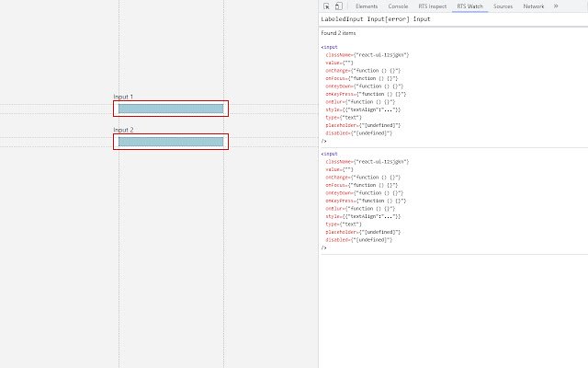Click the Input 1 text field
Viewport: 588px width, 368px height.
171,109
